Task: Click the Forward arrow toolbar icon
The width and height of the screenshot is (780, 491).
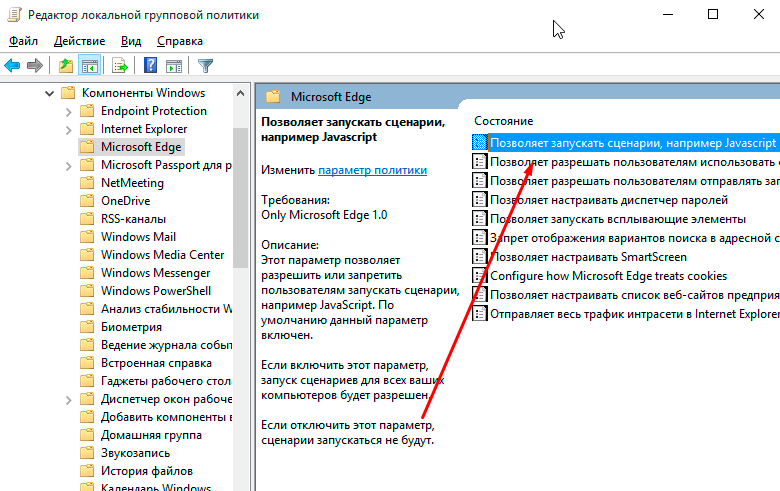Action: click(35, 66)
